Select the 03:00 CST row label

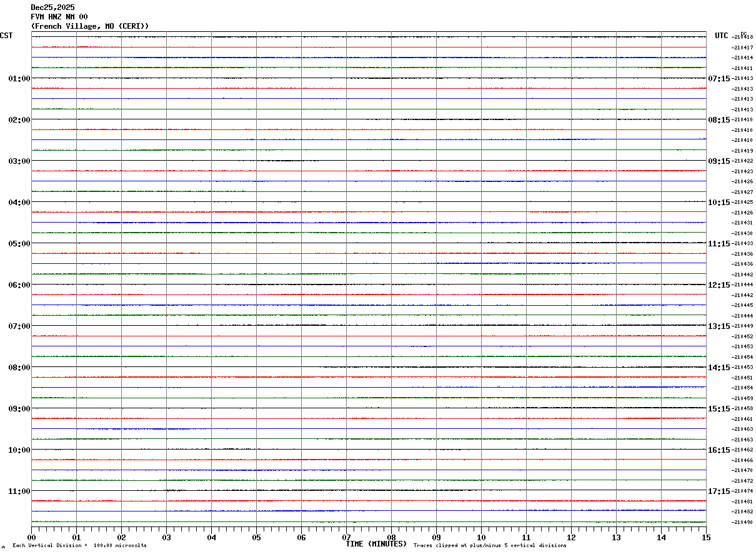pos(19,161)
